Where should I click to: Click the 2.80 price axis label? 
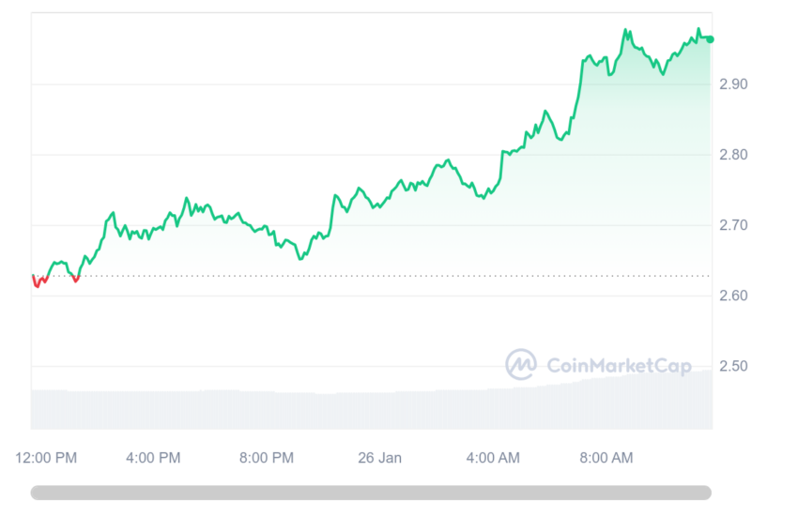click(733, 155)
